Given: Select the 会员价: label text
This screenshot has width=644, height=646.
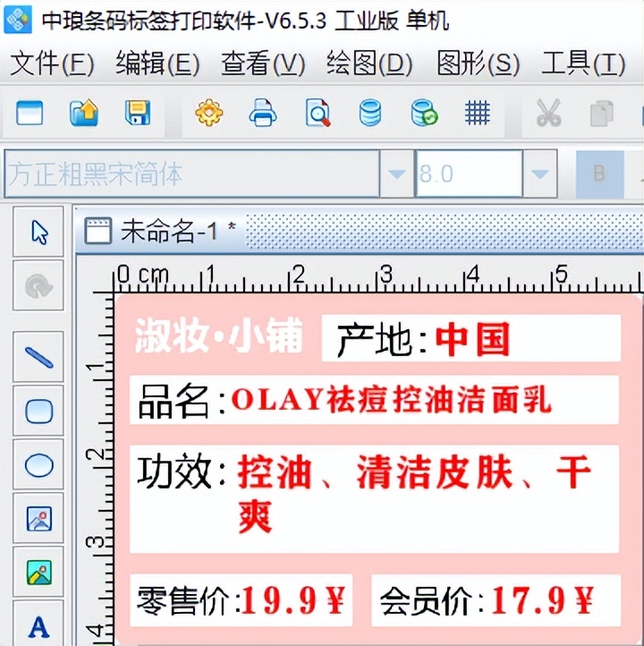Looking at the screenshot, I should tap(431, 601).
